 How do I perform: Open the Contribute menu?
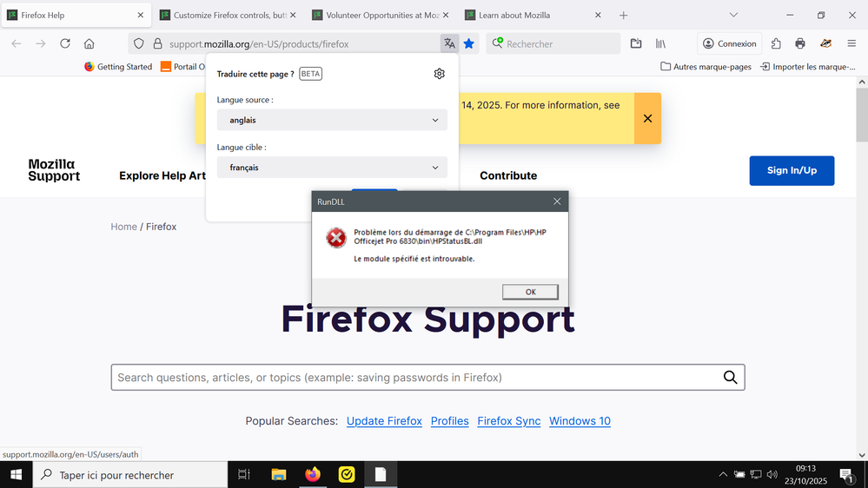pos(508,175)
